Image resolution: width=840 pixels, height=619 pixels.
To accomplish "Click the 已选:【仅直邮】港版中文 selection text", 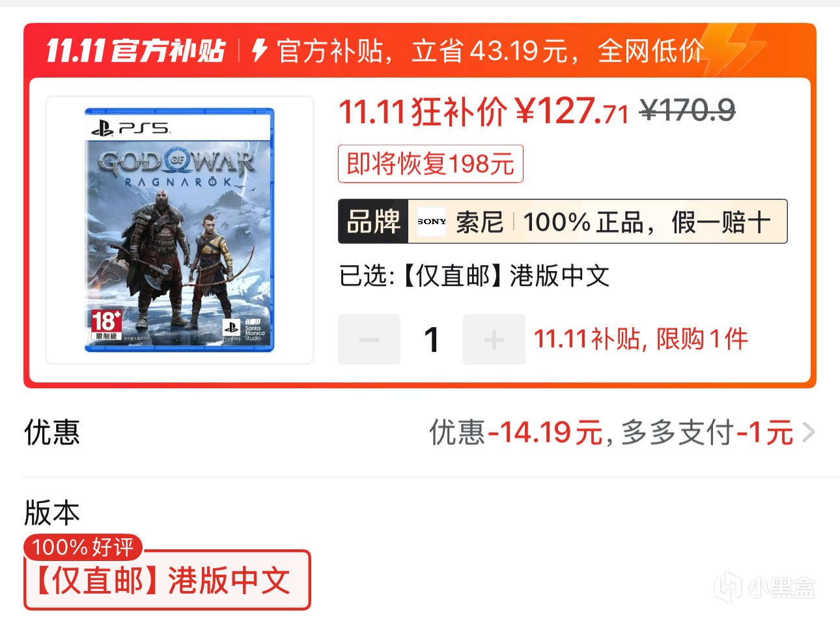I will click(475, 276).
